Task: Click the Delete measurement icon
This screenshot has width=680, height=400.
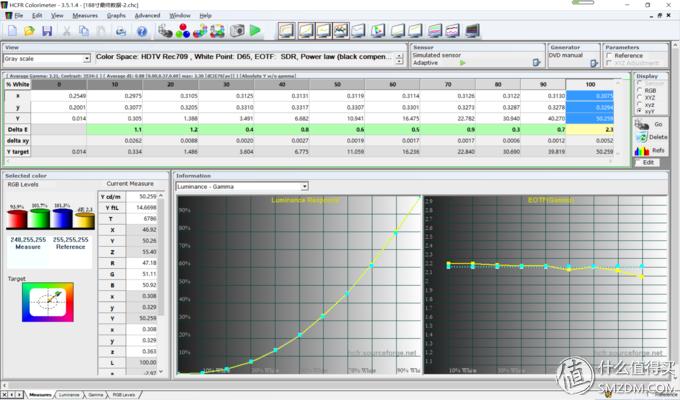Action: tap(644, 137)
